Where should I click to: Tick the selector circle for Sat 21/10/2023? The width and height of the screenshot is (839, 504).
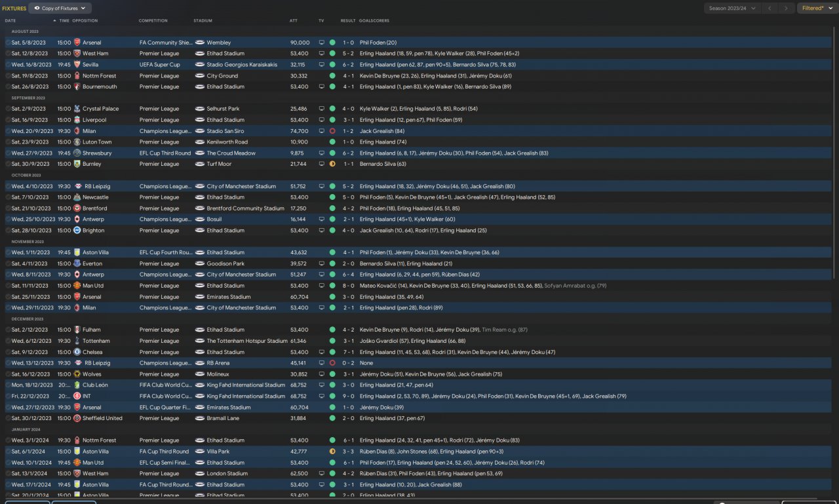(x=8, y=208)
